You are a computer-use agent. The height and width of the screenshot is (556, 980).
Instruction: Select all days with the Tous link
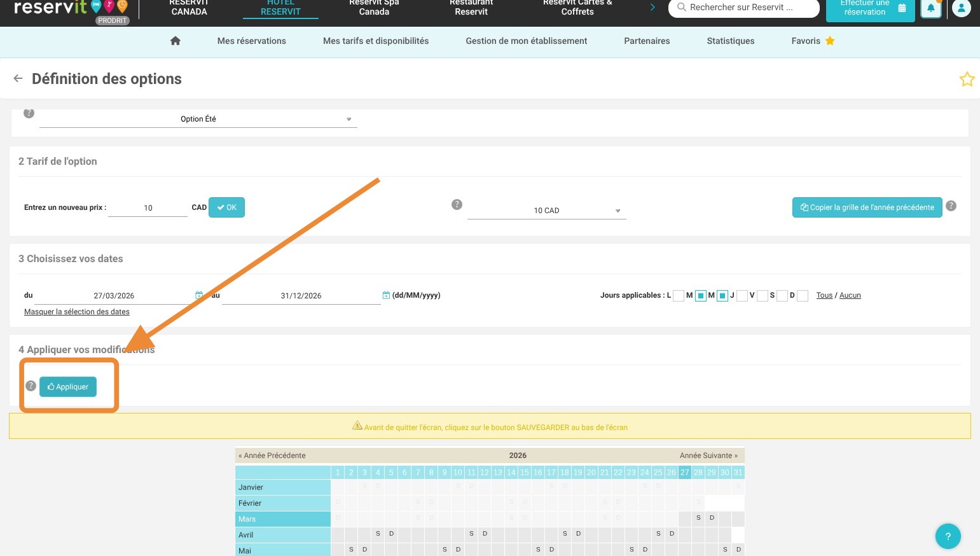pos(824,295)
